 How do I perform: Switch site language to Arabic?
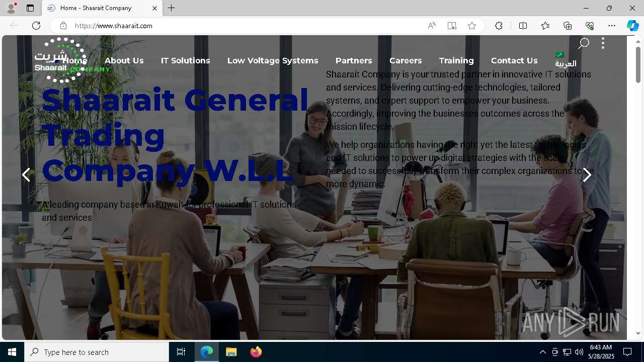pos(566,60)
